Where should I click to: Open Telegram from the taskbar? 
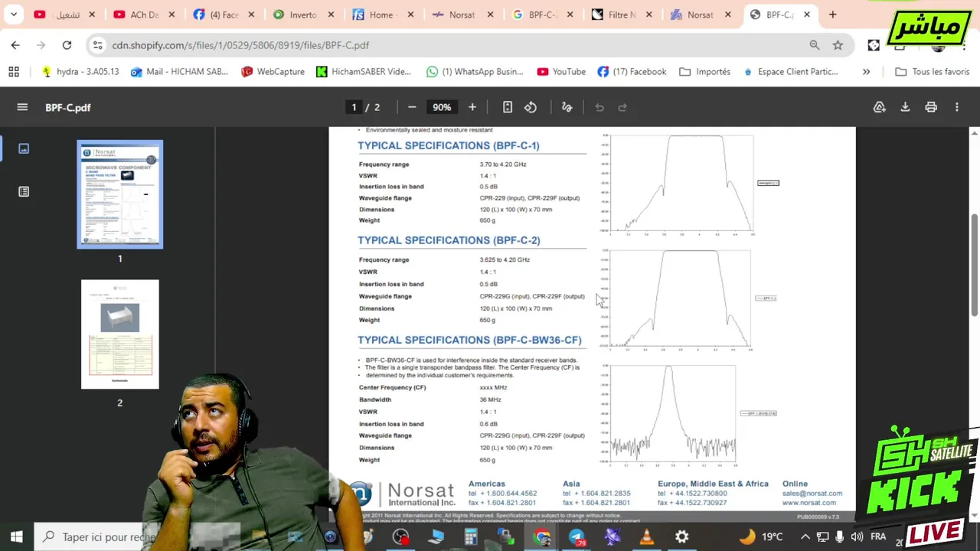pyautogui.click(x=577, y=536)
